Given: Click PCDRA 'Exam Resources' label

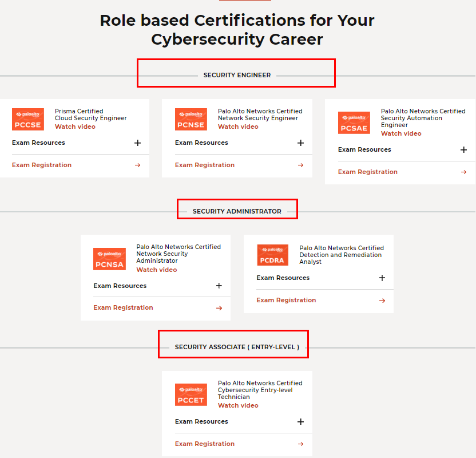Looking at the screenshot, I should click(x=283, y=278).
